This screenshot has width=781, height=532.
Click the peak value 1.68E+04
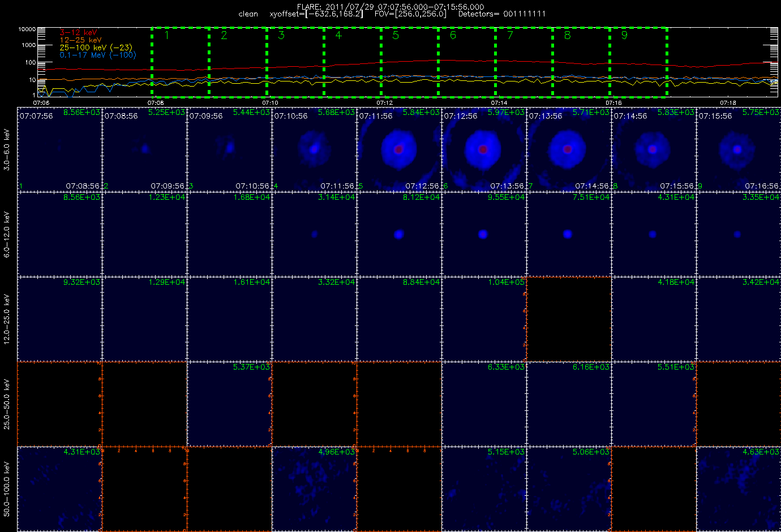[x=251, y=198]
